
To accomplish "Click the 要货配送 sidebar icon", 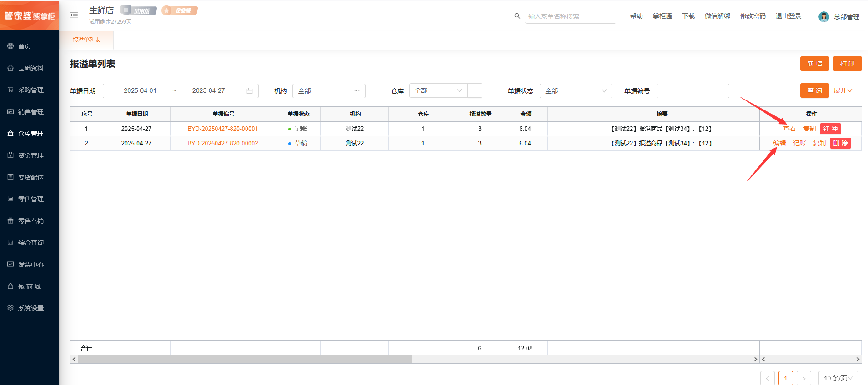I will click(x=10, y=177).
